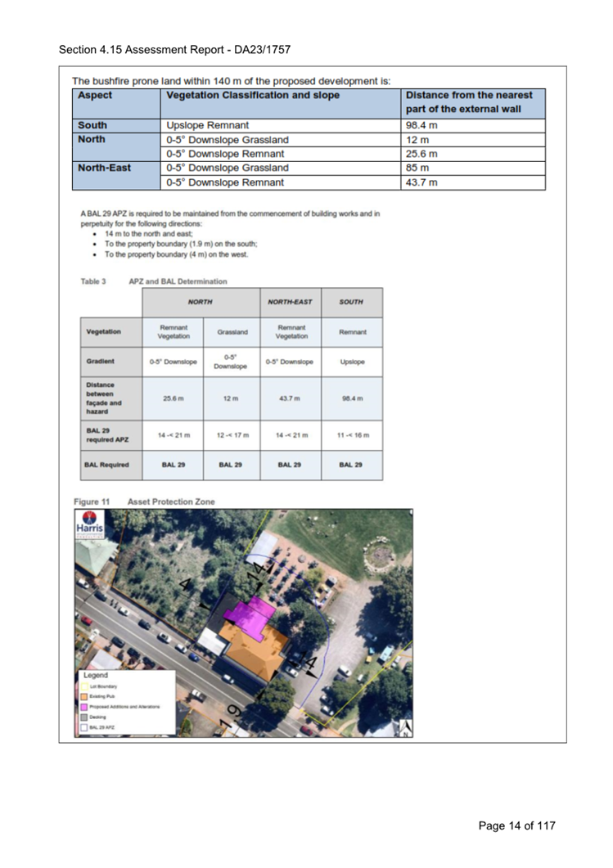
Task: Click the 'Figure 11' caption label
Action: (92, 501)
